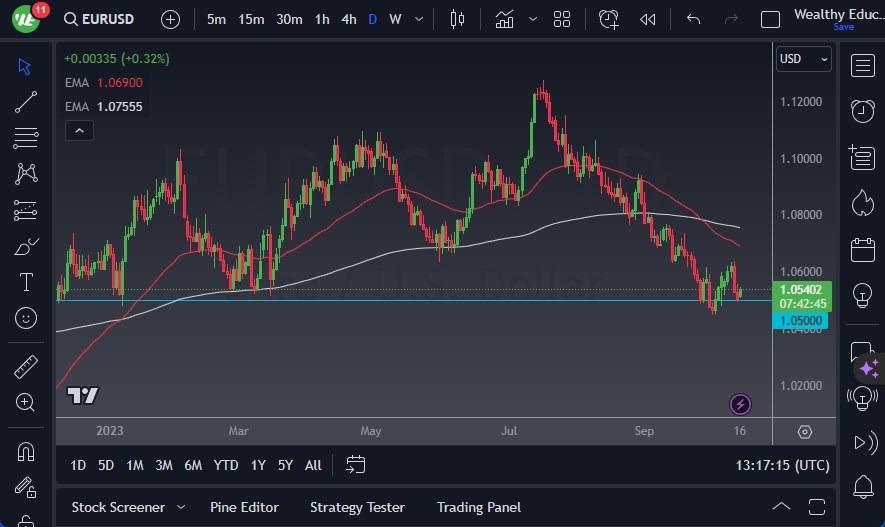Screen dimensions: 885x527
Task: Switch to the Pine Editor tab
Action: coord(244,507)
